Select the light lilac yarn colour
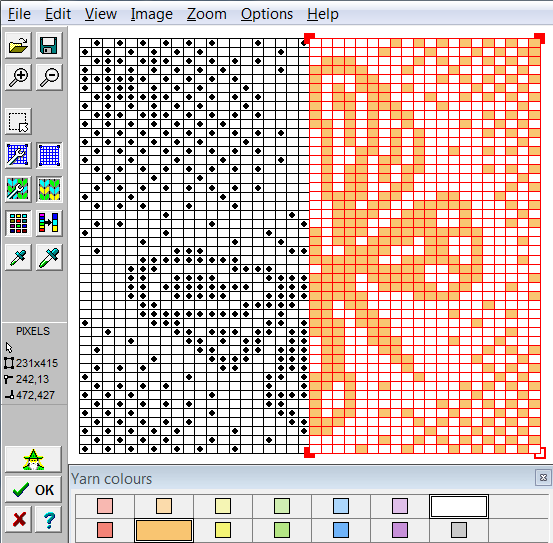This screenshot has width=553, height=543. 400,506
